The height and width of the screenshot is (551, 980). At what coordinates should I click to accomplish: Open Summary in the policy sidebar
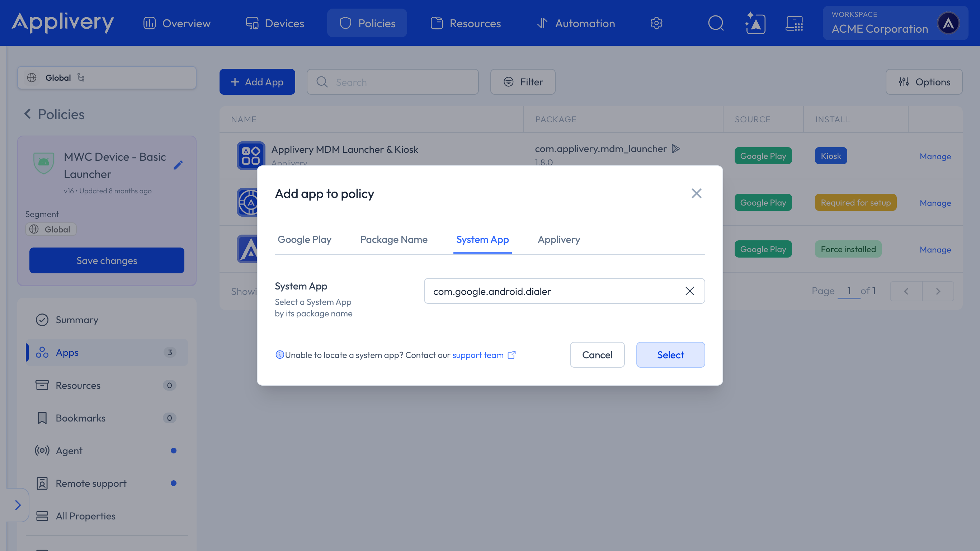click(x=107, y=320)
